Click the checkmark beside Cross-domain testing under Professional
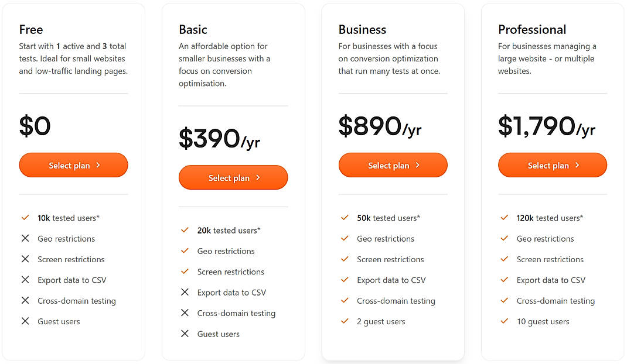This screenshot has width=627, height=364. click(x=505, y=301)
